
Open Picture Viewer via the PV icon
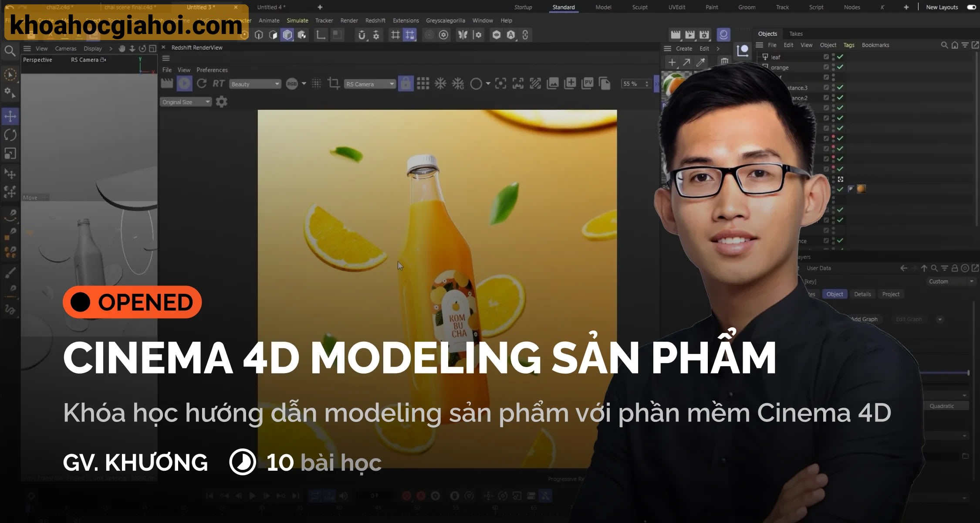coord(588,84)
